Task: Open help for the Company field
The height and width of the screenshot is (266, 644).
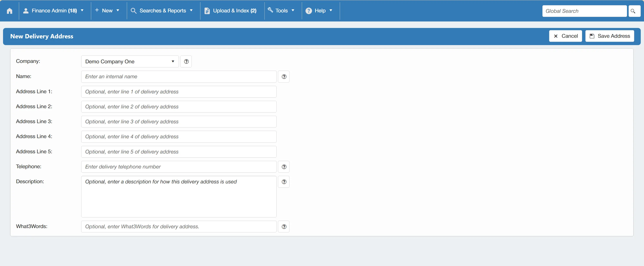Action: pos(186,61)
